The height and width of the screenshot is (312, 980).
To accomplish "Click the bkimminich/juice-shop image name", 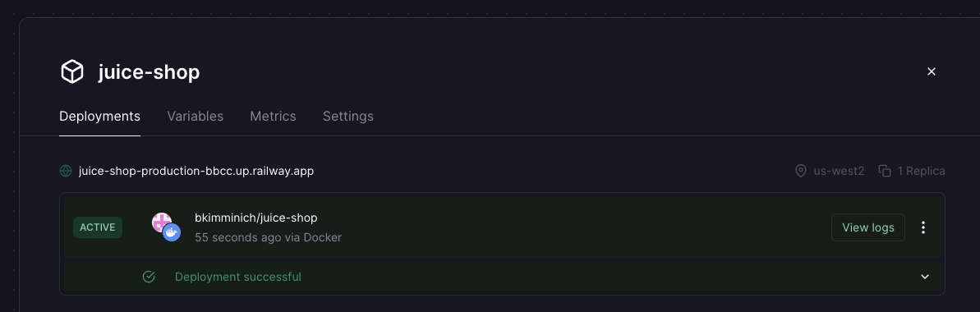I will [256, 218].
